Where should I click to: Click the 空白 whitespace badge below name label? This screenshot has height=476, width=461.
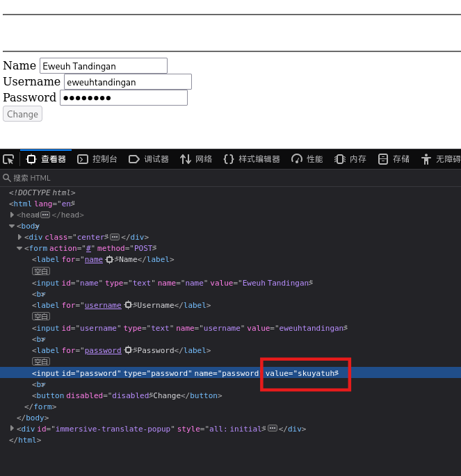click(41, 271)
